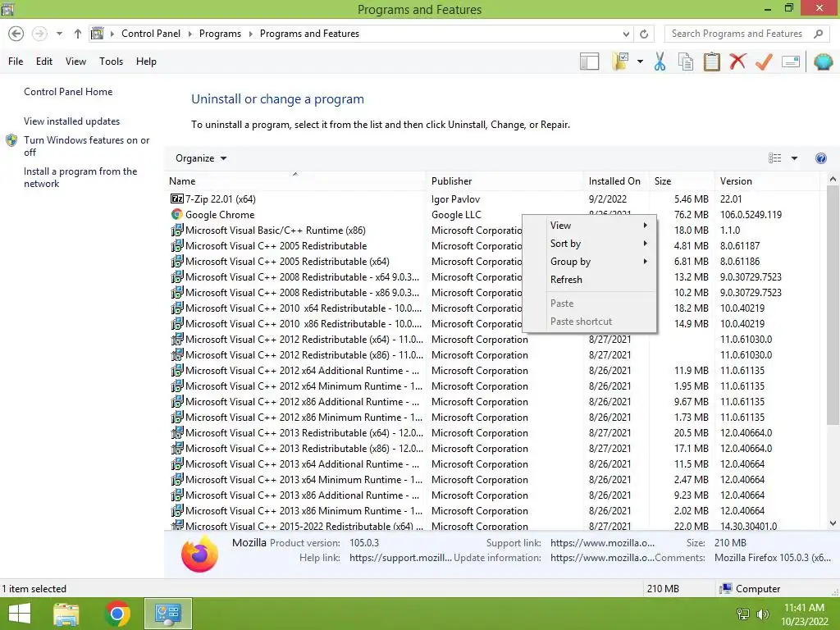Click the Copy toolbar icon
This screenshot has height=630, width=840.
click(x=686, y=62)
